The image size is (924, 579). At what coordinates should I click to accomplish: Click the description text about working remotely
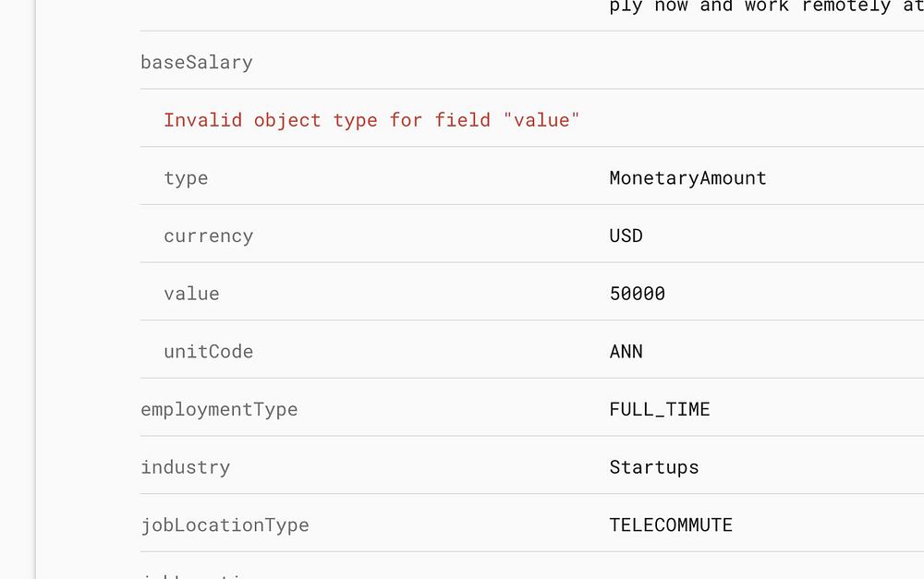tap(765, 7)
